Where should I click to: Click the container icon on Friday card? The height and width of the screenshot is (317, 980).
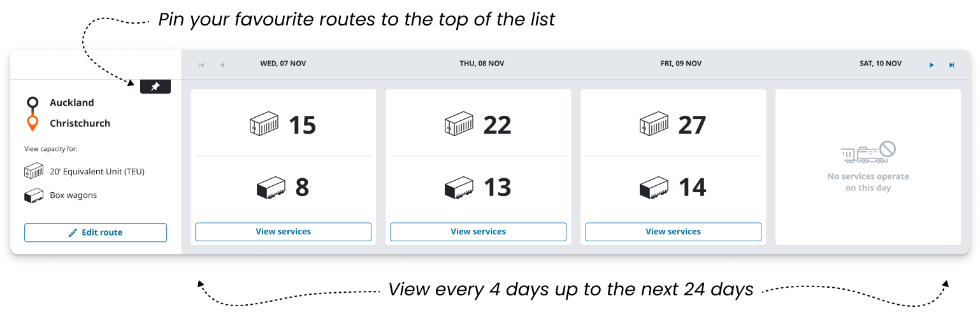click(654, 125)
